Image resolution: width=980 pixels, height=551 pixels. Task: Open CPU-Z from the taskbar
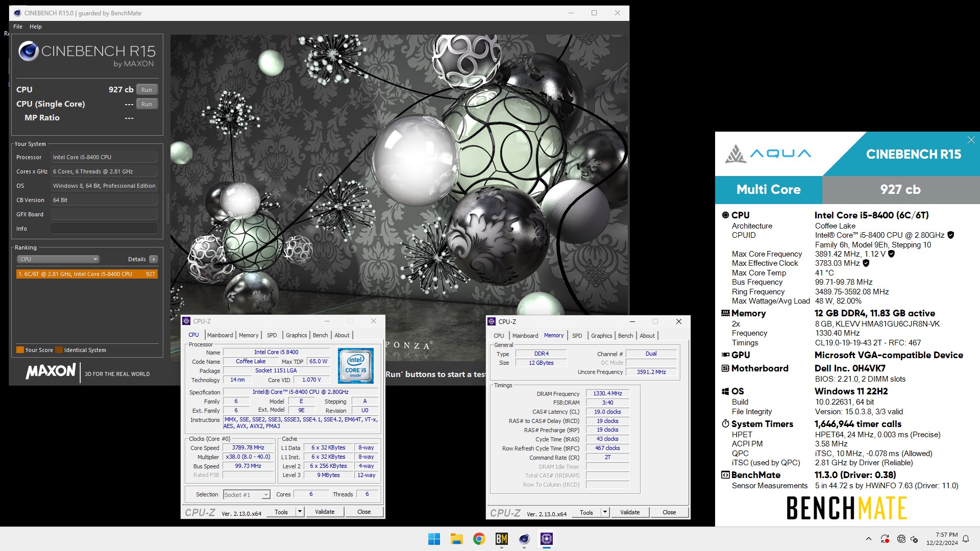point(547,539)
